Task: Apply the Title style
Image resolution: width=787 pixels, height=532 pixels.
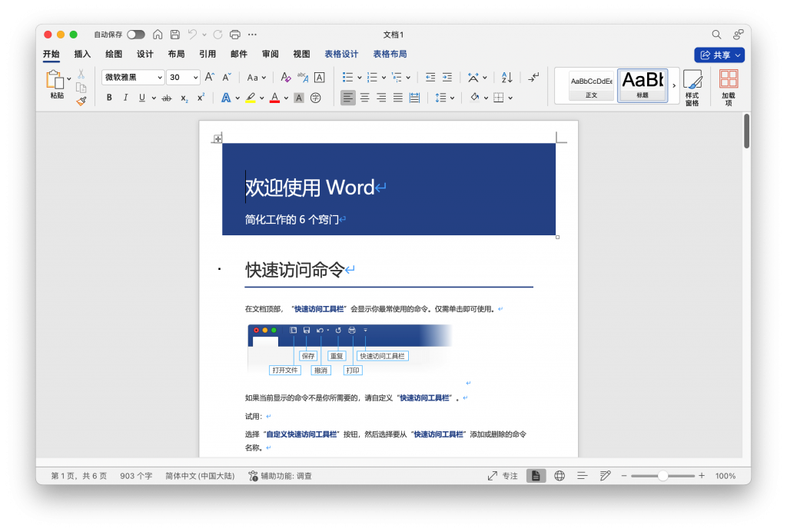Action: 643,86
